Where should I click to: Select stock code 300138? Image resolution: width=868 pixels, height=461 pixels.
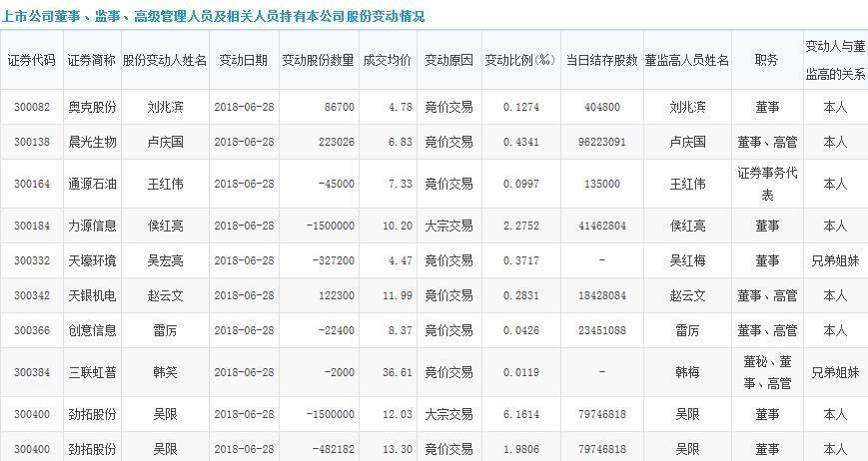[x=32, y=142]
